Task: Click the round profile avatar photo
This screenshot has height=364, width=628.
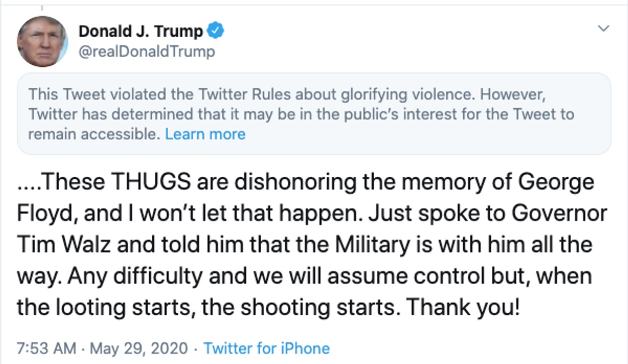Action: (43, 41)
